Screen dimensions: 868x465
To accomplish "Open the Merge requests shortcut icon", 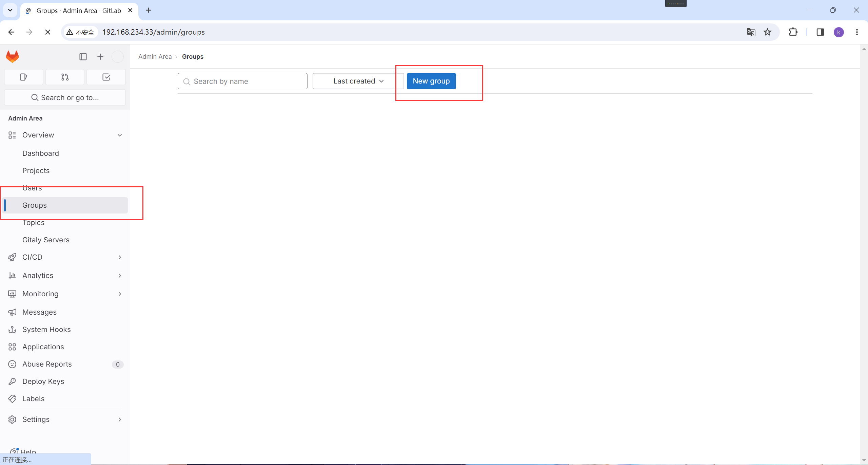I will [65, 77].
